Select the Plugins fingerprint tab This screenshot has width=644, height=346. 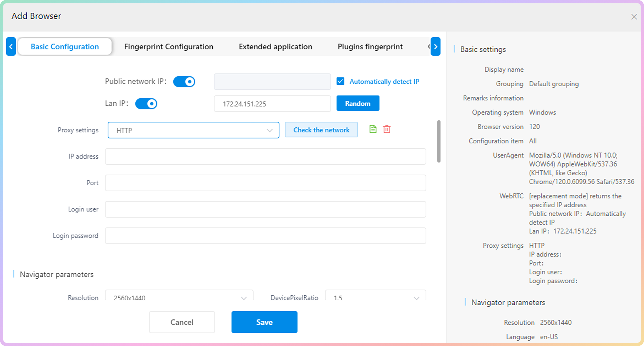pyautogui.click(x=370, y=47)
